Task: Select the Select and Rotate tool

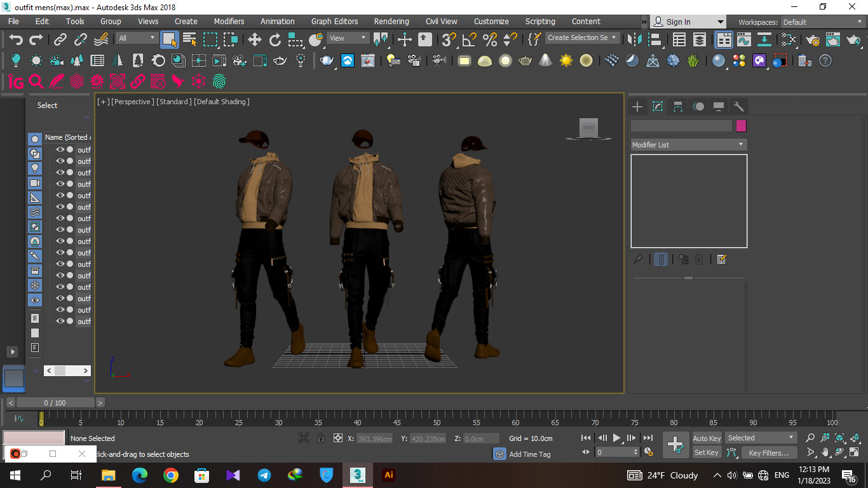Action: [x=275, y=39]
